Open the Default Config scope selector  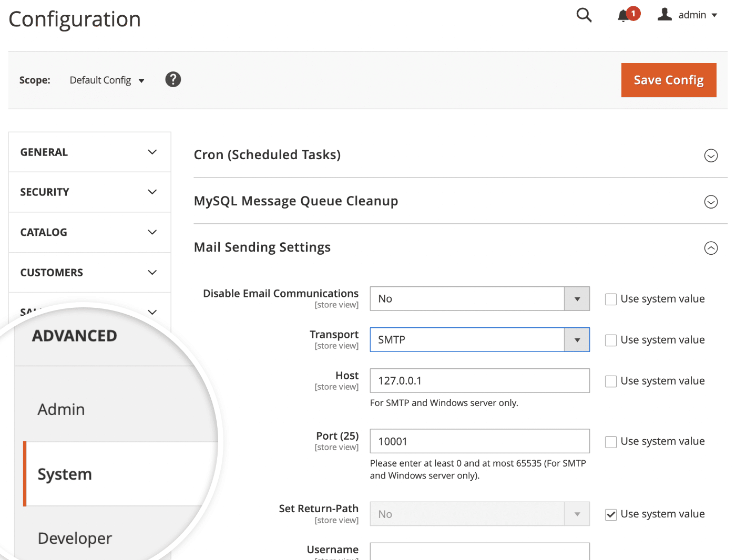click(x=107, y=80)
